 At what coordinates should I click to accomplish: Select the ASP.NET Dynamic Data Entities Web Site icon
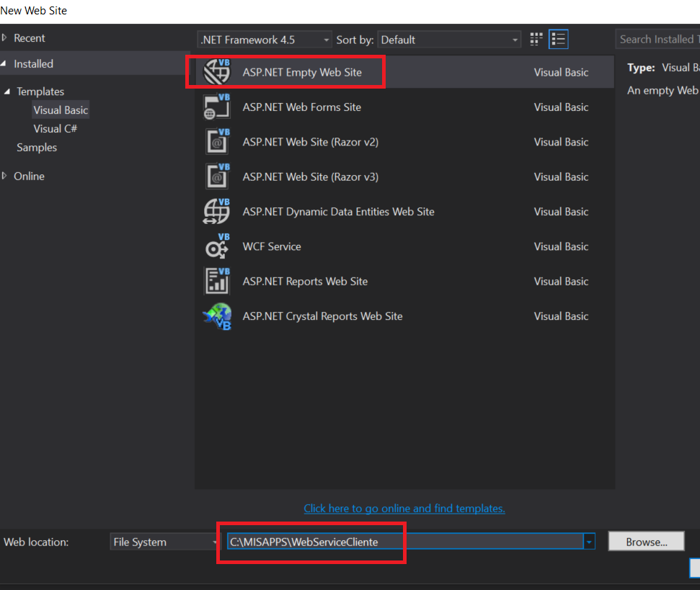217,211
